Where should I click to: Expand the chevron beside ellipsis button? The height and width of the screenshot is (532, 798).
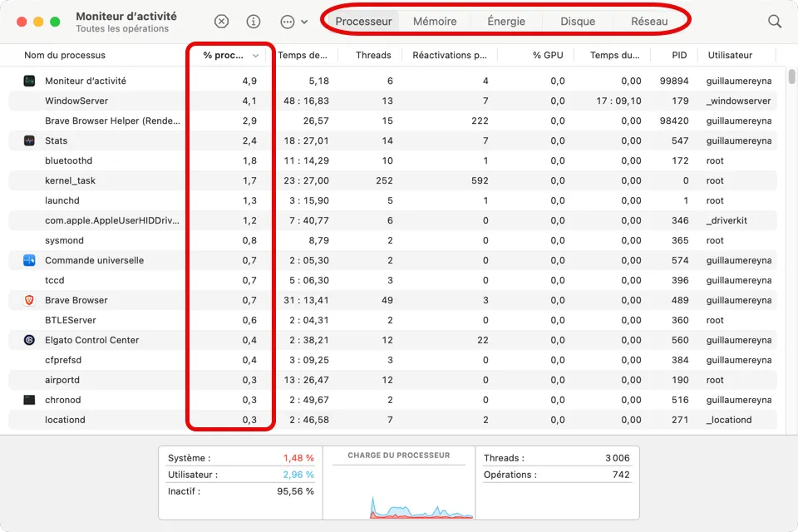pos(304,22)
